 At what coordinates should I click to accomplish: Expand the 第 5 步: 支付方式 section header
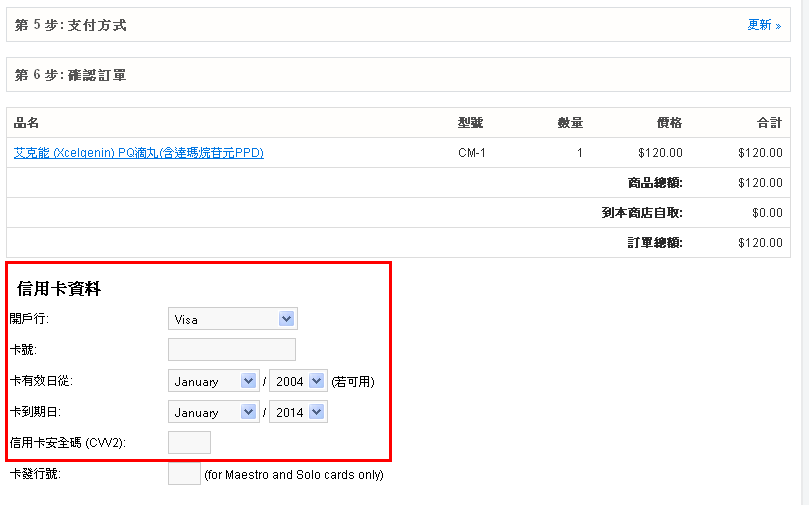coord(398,25)
